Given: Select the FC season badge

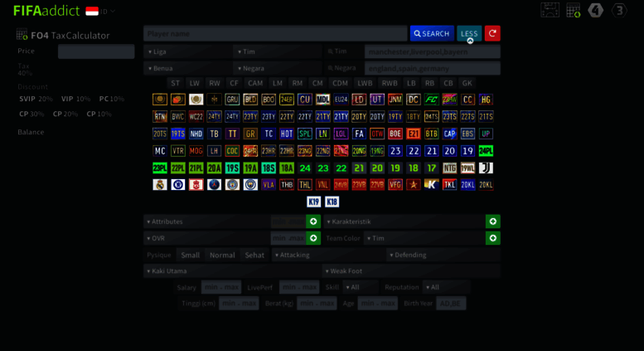Looking at the screenshot, I should [431, 100].
